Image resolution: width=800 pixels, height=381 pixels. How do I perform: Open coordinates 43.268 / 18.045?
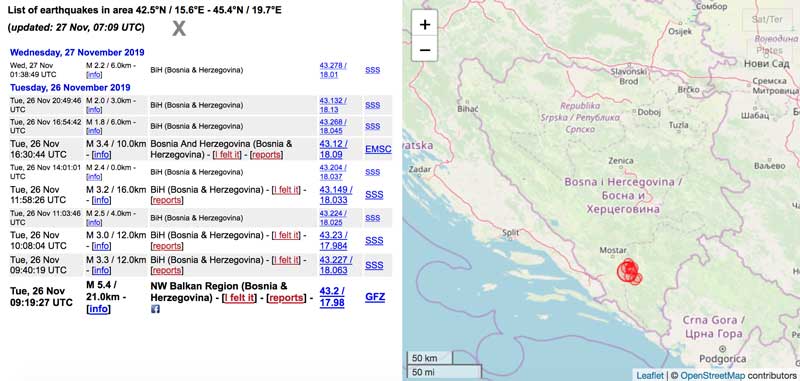[333, 126]
